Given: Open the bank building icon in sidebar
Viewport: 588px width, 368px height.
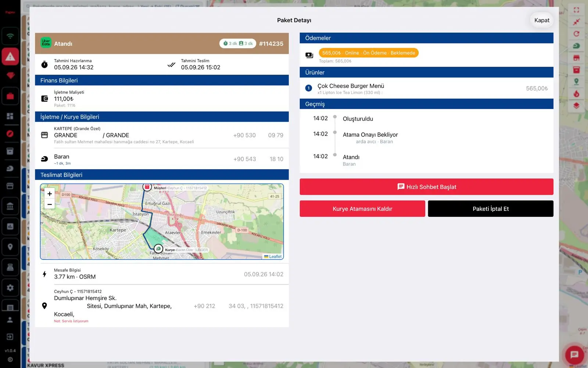Looking at the screenshot, I should [x=10, y=206].
